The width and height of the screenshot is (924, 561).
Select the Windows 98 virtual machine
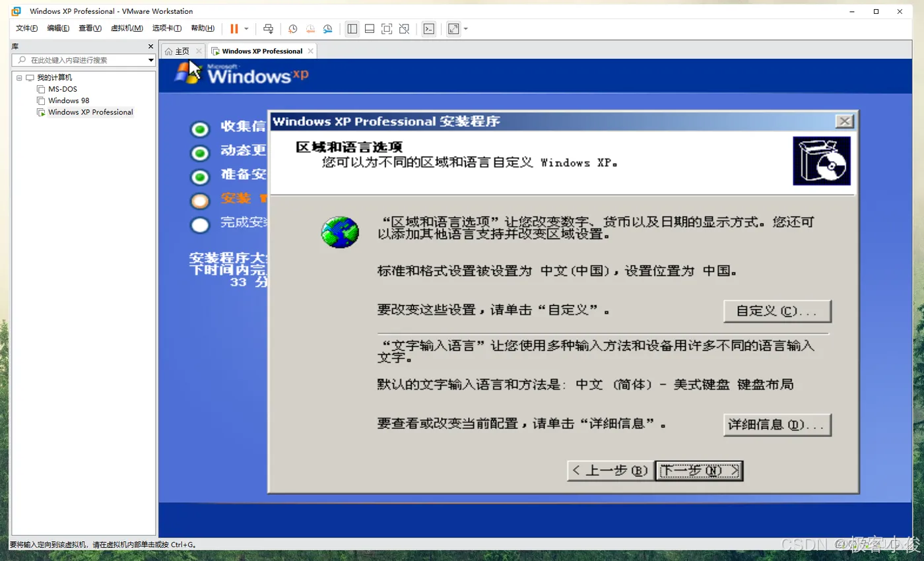[69, 101]
